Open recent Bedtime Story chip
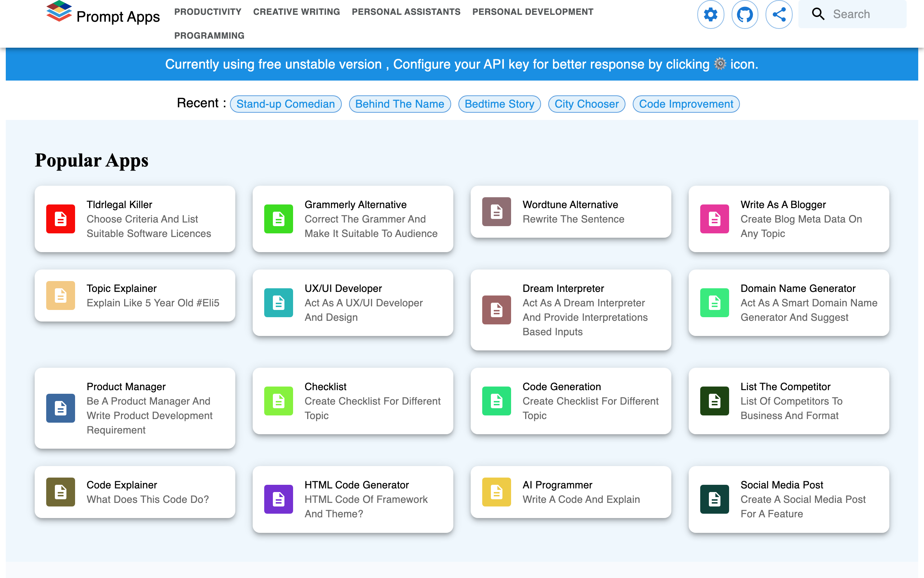The width and height of the screenshot is (924, 578). tap(500, 104)
